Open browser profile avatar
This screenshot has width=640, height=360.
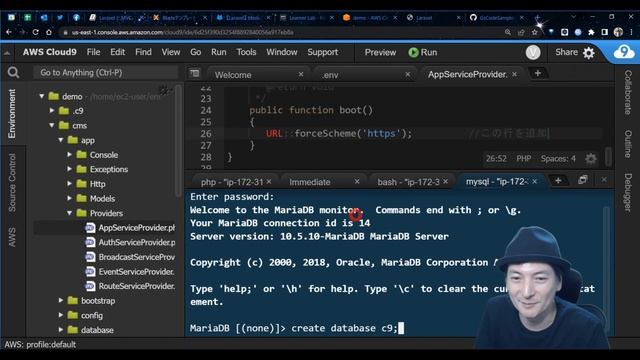click(618, 32)
